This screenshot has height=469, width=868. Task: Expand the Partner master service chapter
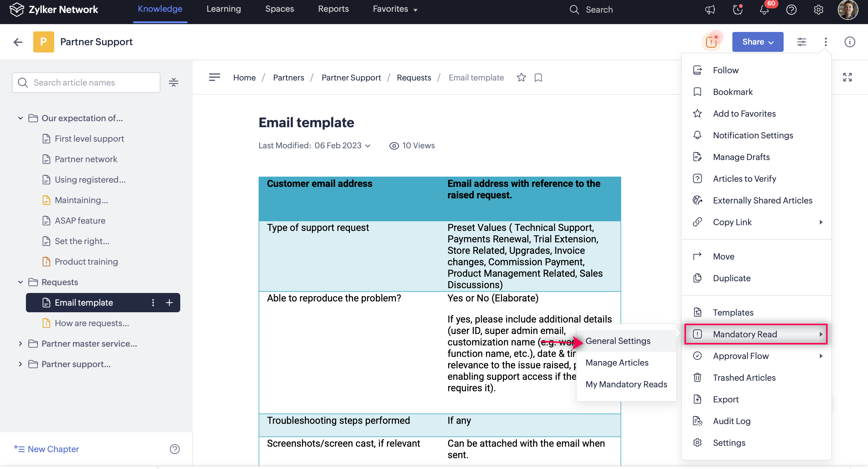pos(20,344)
